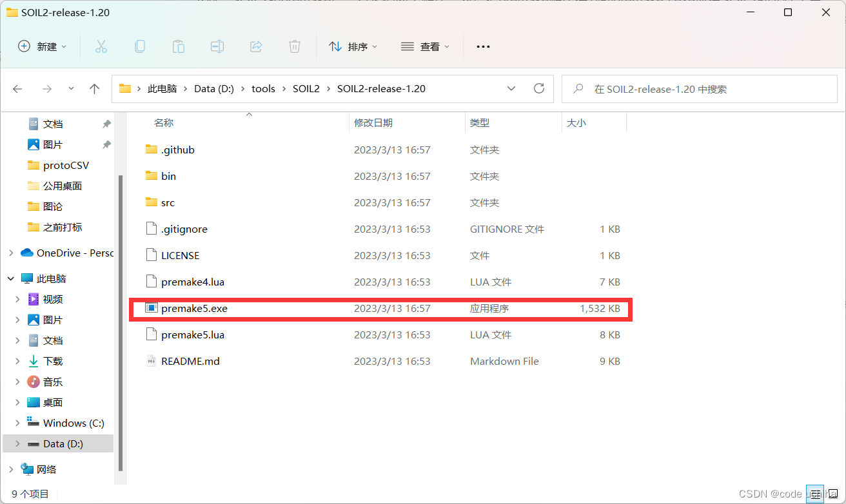The height and width of the screenshot is (504, 846).
Task: Click the Paste icon in the toolbar
Action: pos(178,46)
